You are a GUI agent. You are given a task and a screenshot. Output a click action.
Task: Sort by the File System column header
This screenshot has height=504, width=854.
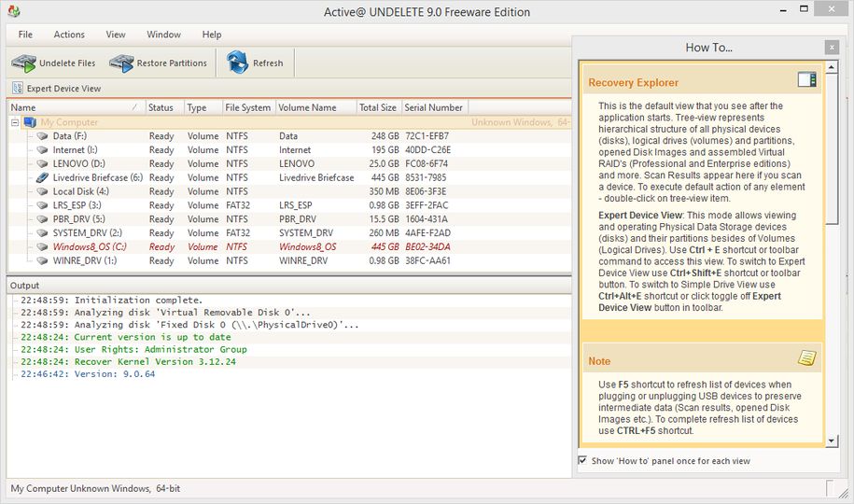(x=249, y=107)
